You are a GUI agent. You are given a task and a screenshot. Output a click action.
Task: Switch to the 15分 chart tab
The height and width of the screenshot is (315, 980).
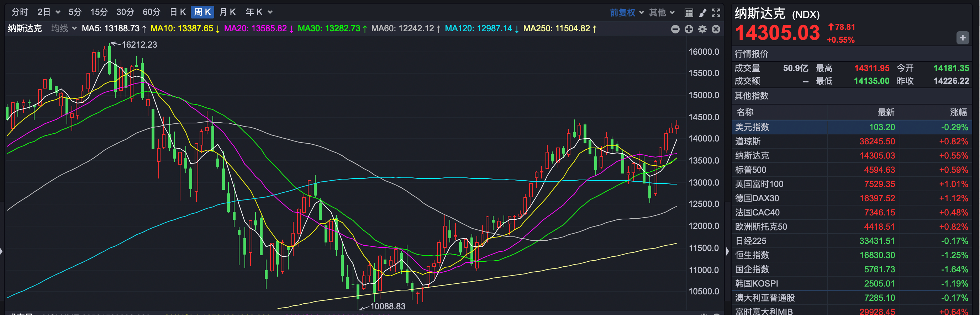[x=99, y=12]
